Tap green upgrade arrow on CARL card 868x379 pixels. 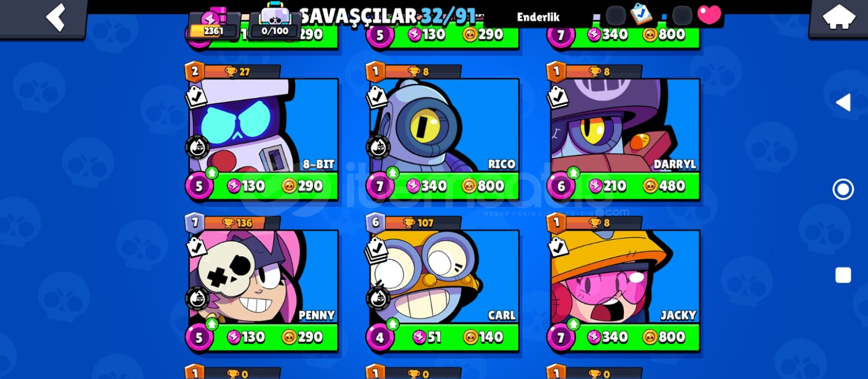point(392,324)
